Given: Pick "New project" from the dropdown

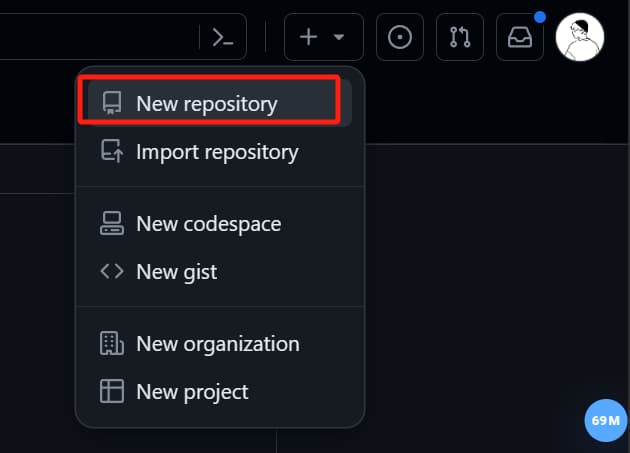Looking at the screenshot, I should click(192, 391).
